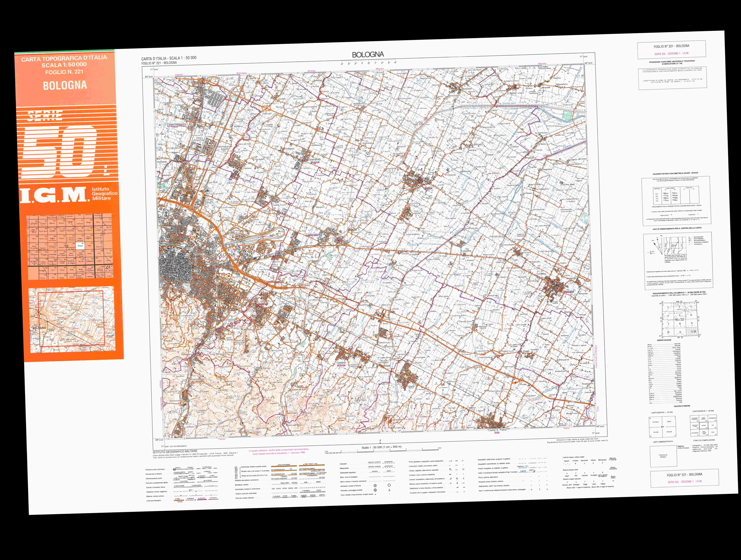Click the Italy sheet index map on the cover
The height and width of the screenshot is (560, 741).
tap(70, 246)
